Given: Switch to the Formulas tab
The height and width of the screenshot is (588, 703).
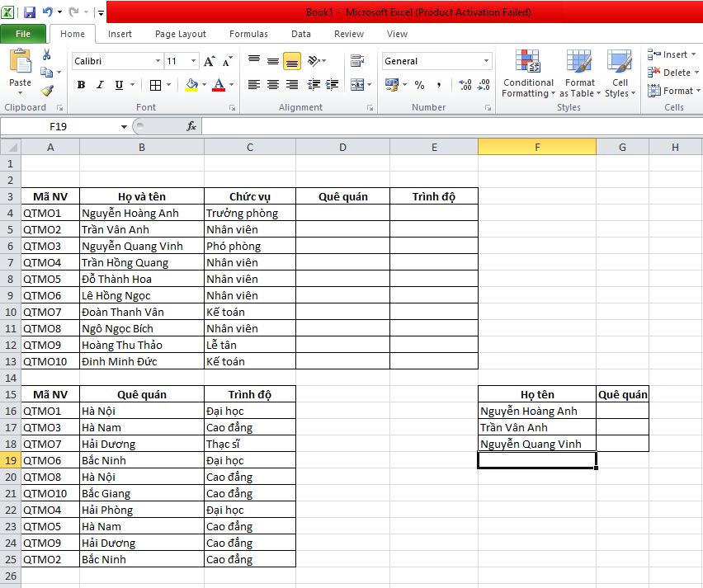Looking at the screenshot, I should [248, 34].
